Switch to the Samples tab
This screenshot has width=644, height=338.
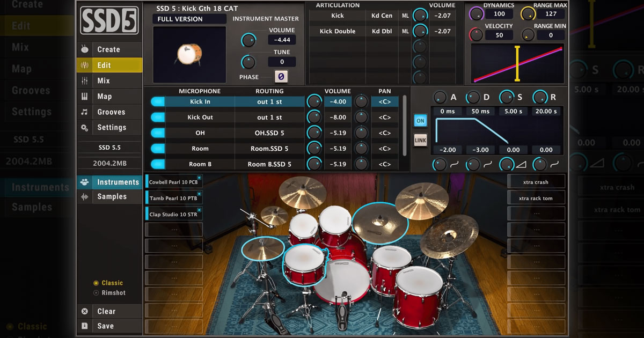(x=112, y=197)
